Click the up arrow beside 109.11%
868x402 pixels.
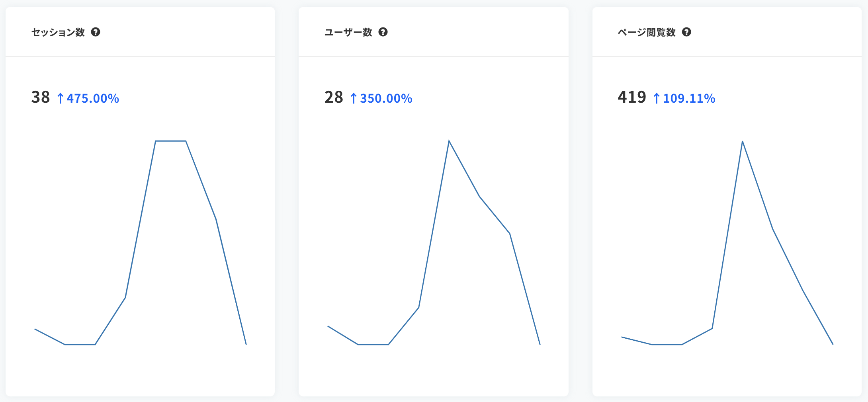click(x=657, y=98)
